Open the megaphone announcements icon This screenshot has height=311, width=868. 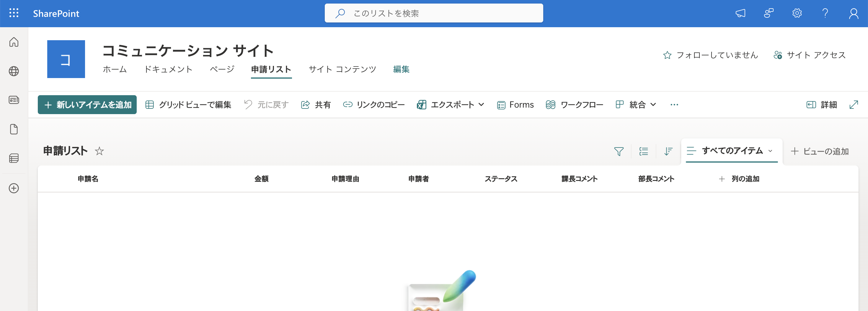click(740, 13)
